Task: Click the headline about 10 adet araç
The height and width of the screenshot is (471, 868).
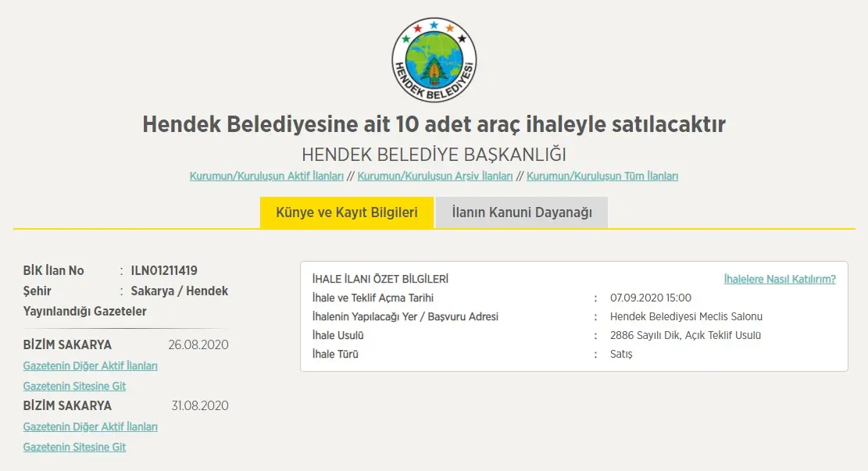Action: click(x=434, y=124)
